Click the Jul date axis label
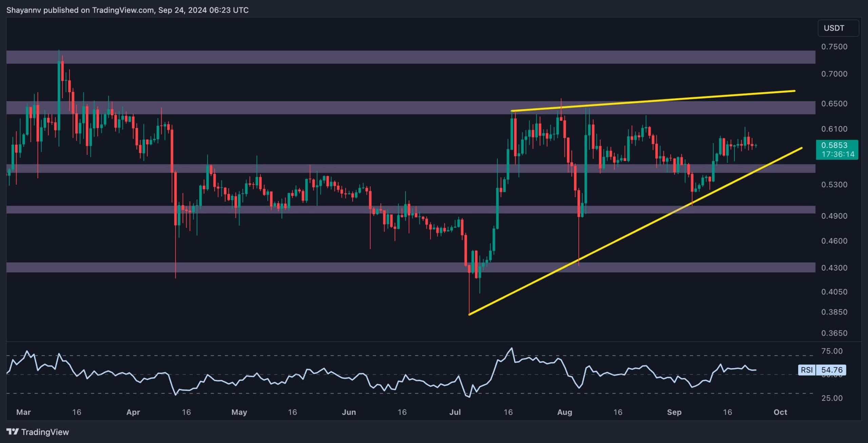Image resolution: width=868 pixels, height=443 pixels. coord(455,412)
